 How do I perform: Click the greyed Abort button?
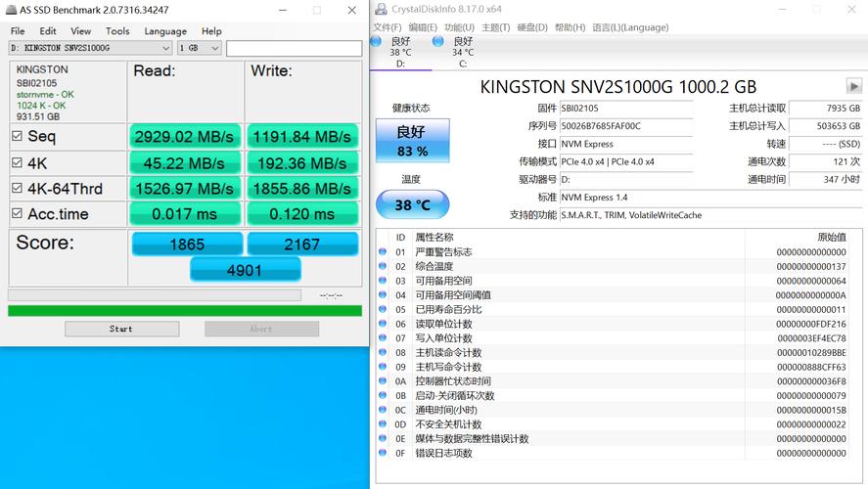click(x=261, y=329)
